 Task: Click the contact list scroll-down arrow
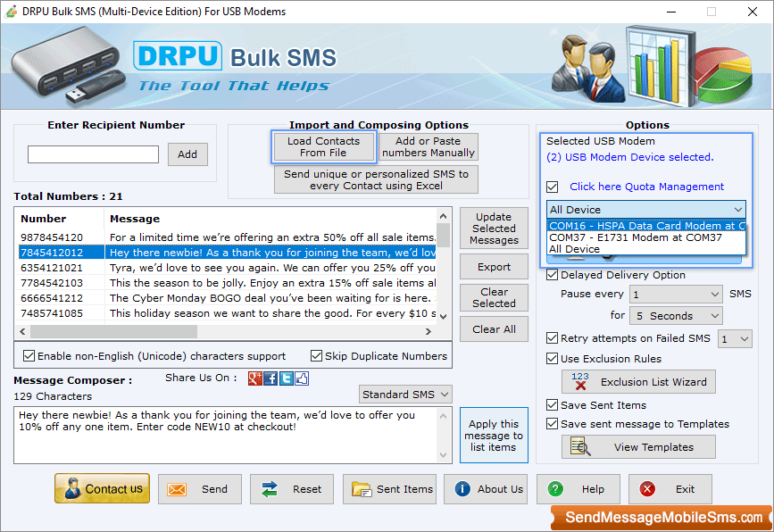click(x=444, y=316)
